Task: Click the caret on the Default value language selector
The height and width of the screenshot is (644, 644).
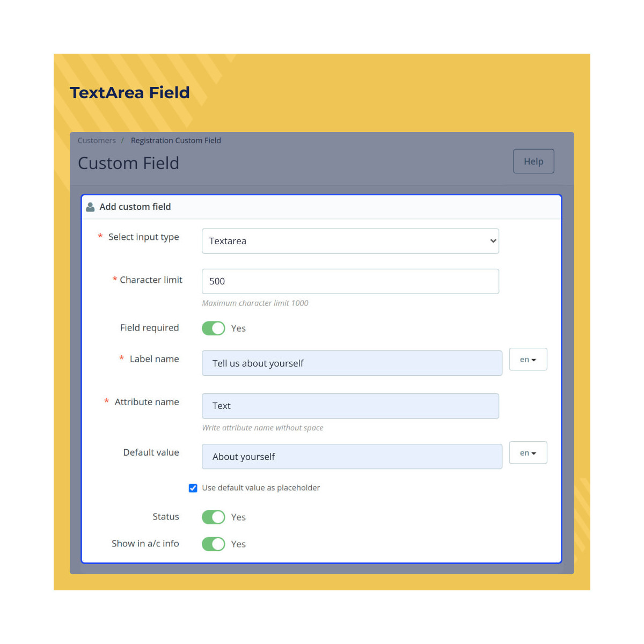Action: click(535, 453)
